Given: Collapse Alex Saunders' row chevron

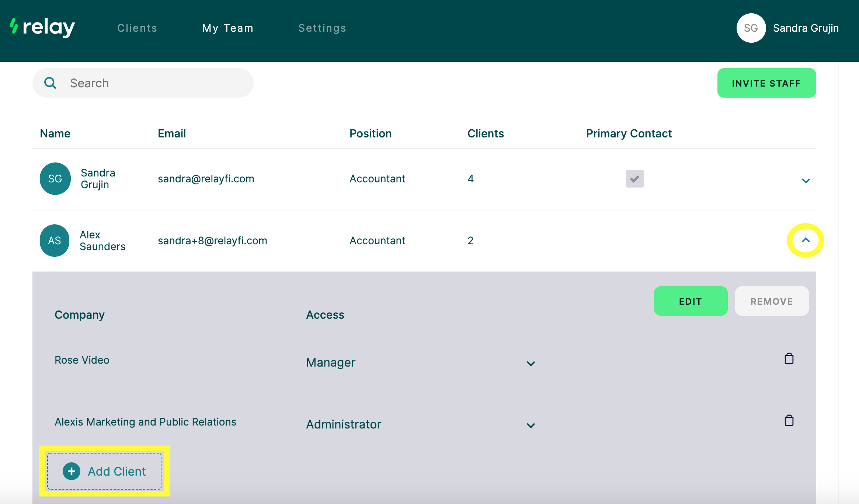Looking at the screenshot, I should pos(806,240).
